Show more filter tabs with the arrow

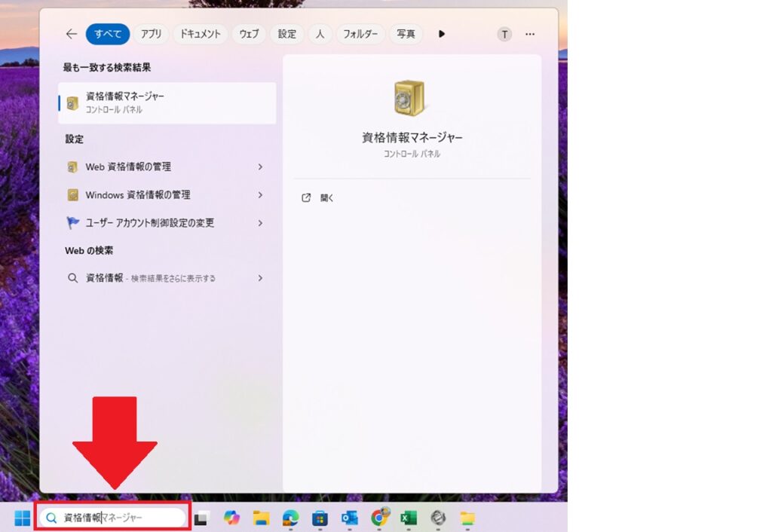(x=442, y=34)
